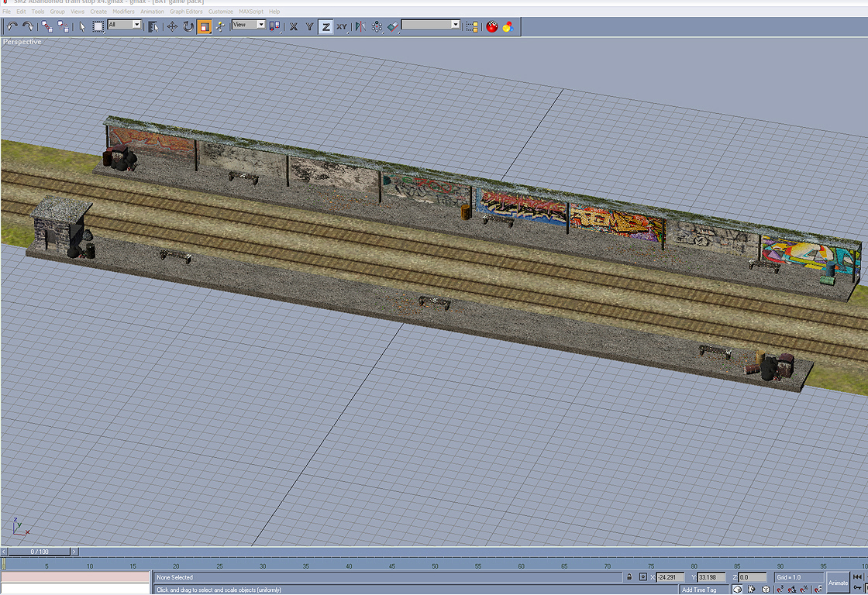Toggle the Percent Snap magnet
Viewport: 868px width, 595px height.
[804, 590]
